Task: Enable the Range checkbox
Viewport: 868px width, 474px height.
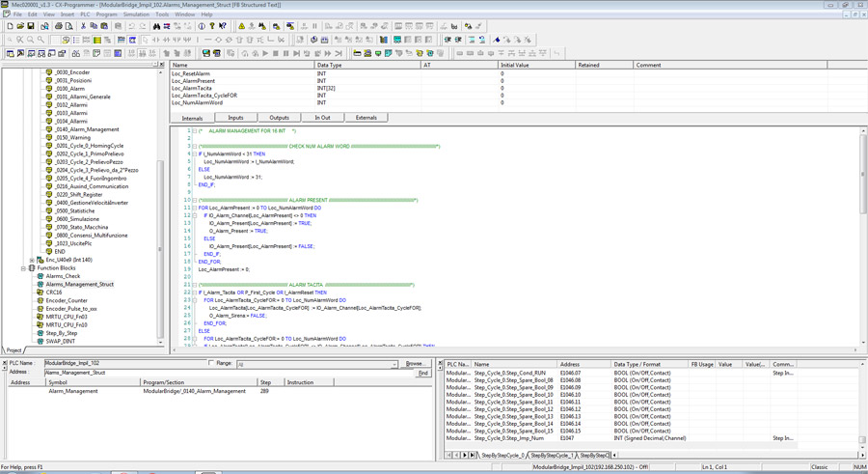Action: coord(212,364)
